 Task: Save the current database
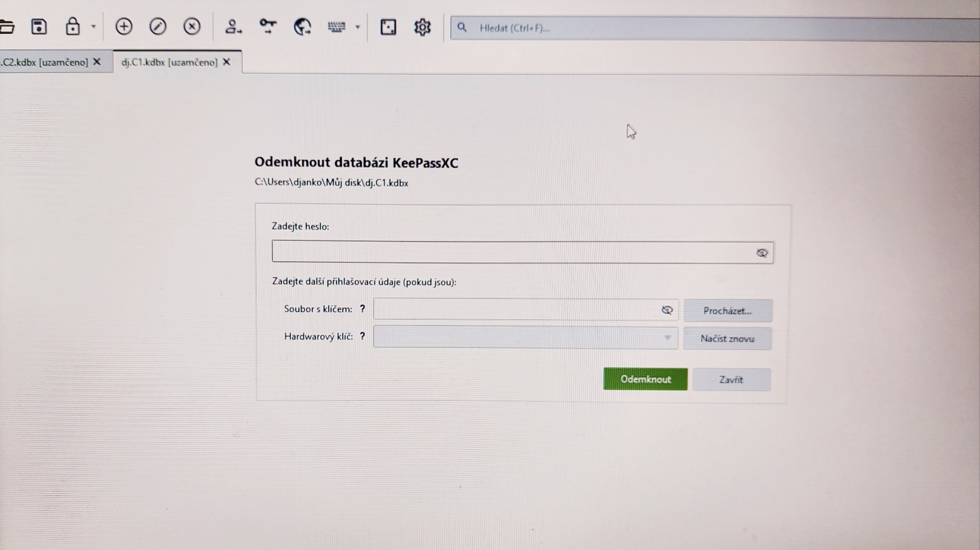pyautogui.click(x=39, y=26)
